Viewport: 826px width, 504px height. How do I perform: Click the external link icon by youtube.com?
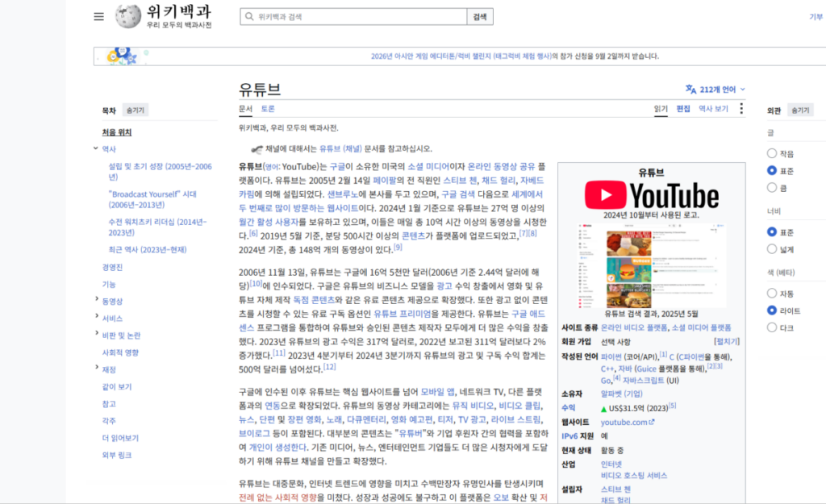652,422
